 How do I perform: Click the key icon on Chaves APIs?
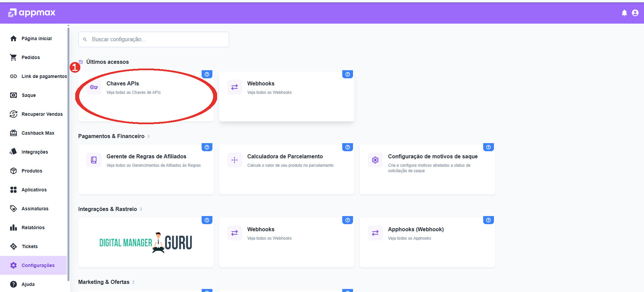[94, 87]
